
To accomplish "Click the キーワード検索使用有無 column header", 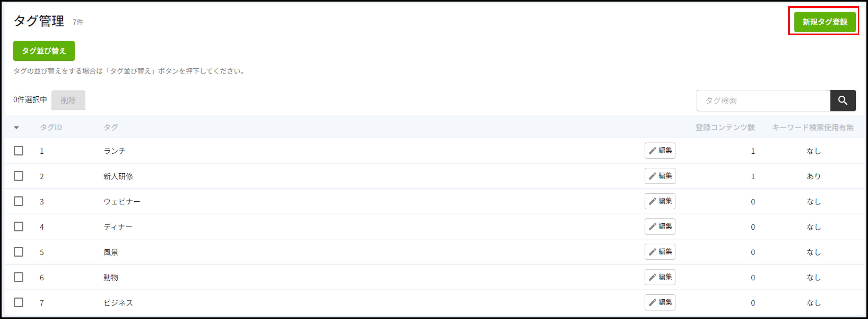I will click(x=813, y=127).
